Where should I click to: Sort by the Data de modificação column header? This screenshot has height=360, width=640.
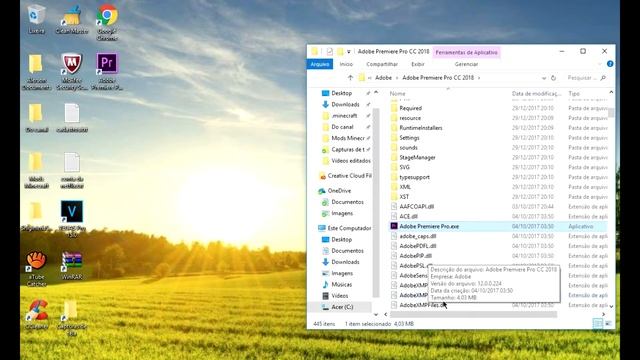point(537,93)
